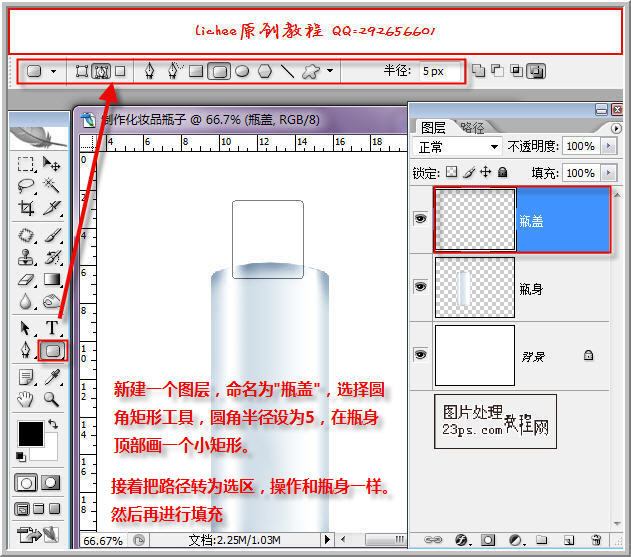Image resolution: width=631 pixels, height=557 pixels.
Task: Open the blend mode dropdown showing 正常
Action: click(456, 146)
